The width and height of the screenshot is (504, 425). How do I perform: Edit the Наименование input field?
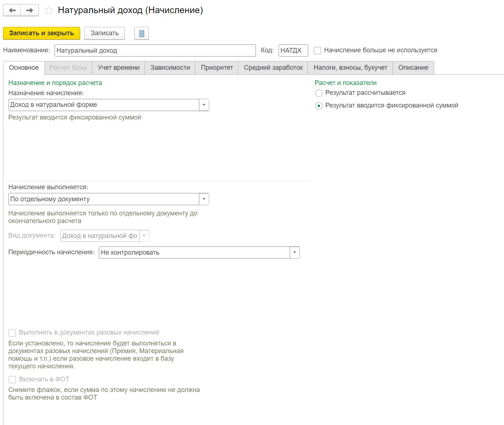pos(155,50)
